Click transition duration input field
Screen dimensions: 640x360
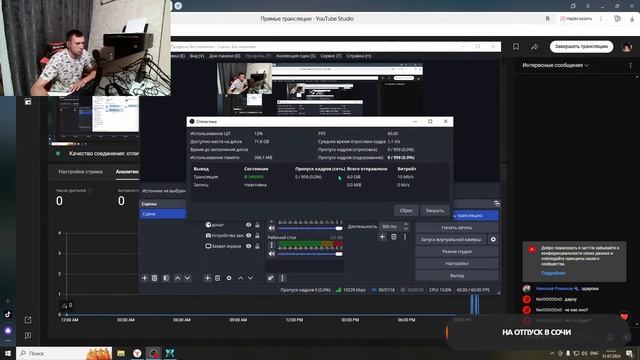coord(391,226)
